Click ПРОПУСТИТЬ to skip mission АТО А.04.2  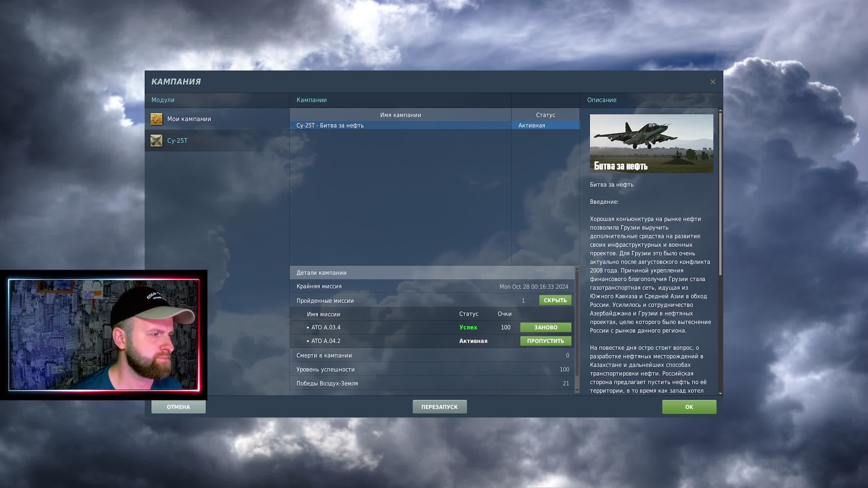(x=546, y=341)
